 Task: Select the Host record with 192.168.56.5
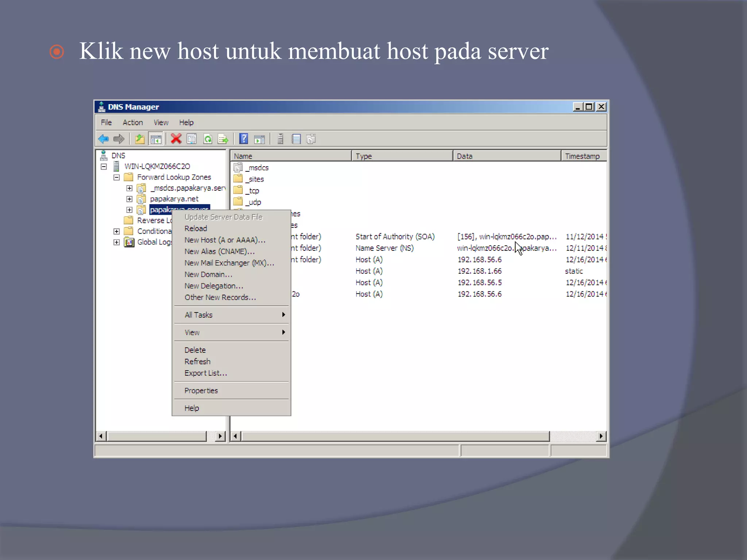480,283
